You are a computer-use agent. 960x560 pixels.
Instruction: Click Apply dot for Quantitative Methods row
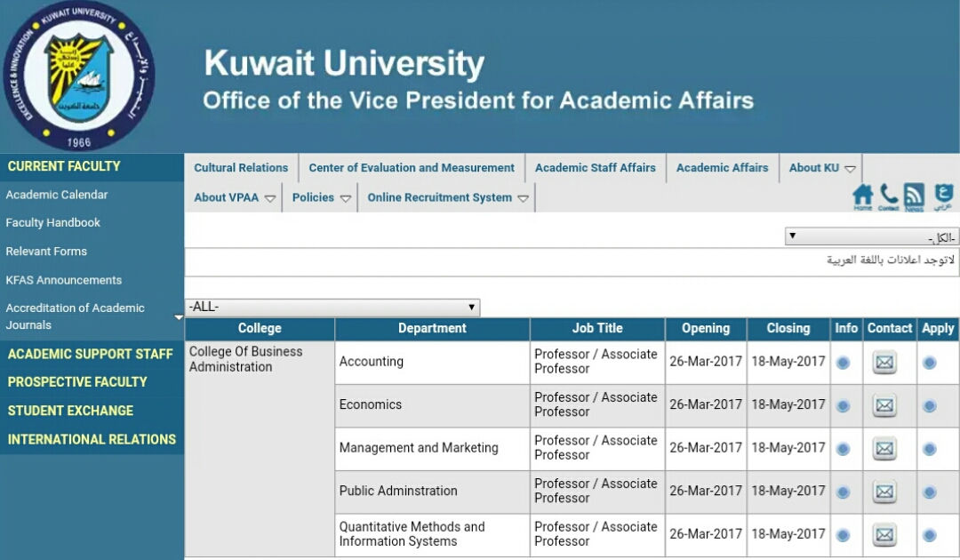930,535
